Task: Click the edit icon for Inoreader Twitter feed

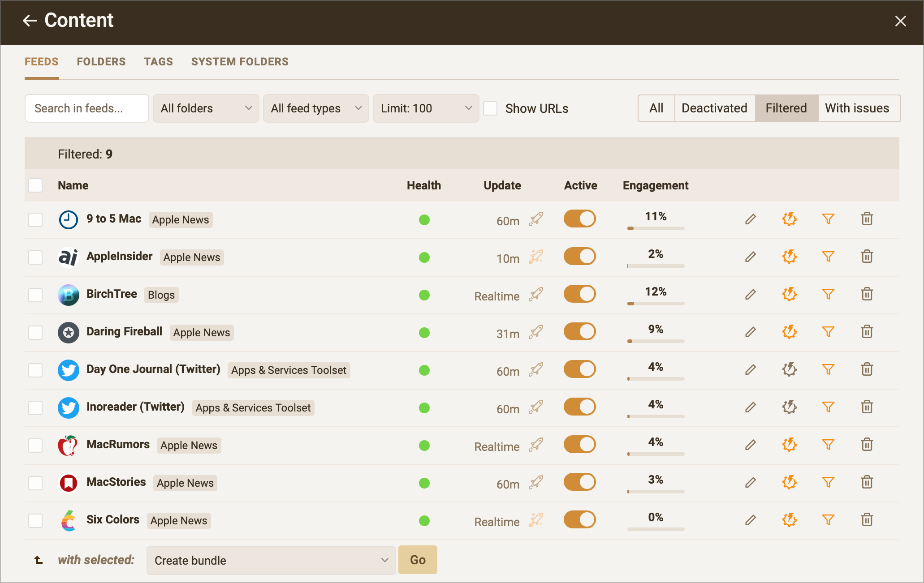Action: click(x=751, y=407)
